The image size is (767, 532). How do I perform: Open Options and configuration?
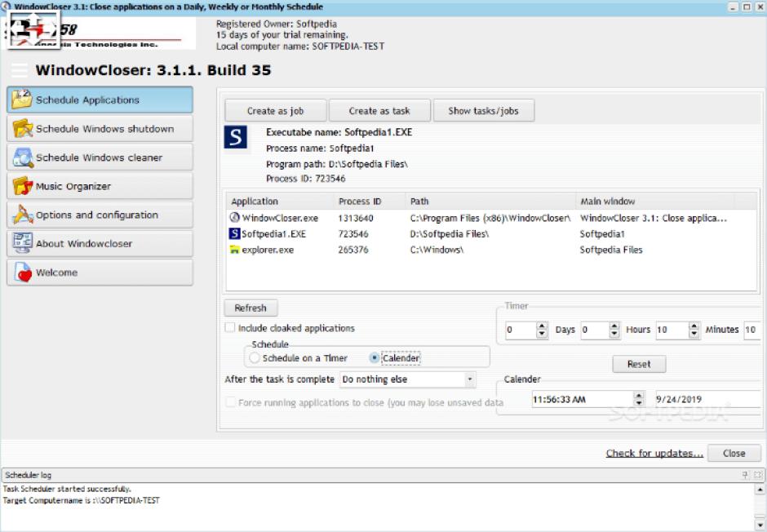pyautogui.click(x=100, y=215)
